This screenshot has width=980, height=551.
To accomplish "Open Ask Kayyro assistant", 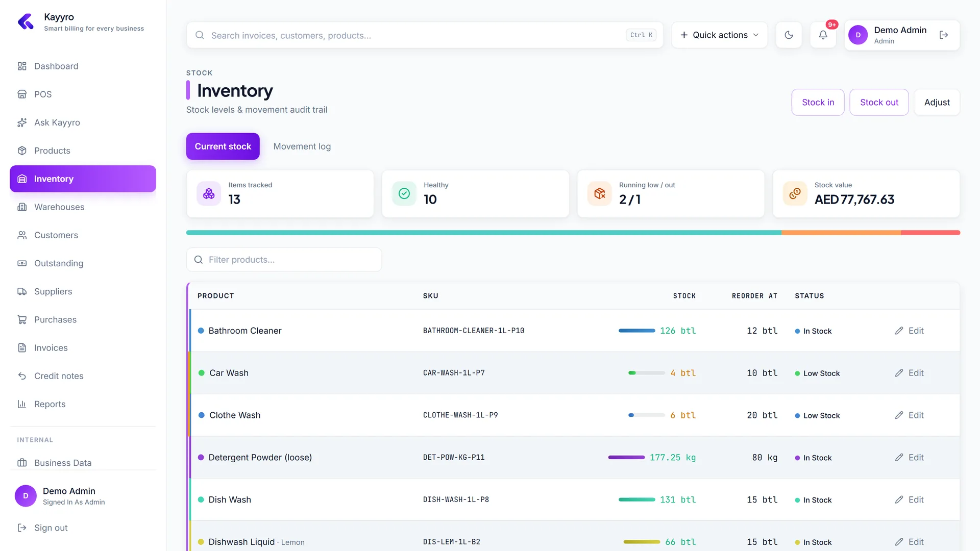I will tap(83, 122).
